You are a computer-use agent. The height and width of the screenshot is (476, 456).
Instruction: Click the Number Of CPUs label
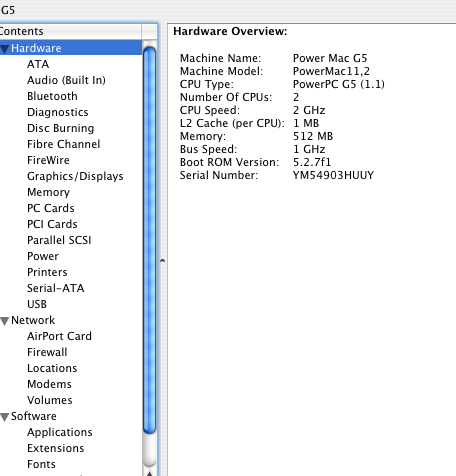click(226, 97)
